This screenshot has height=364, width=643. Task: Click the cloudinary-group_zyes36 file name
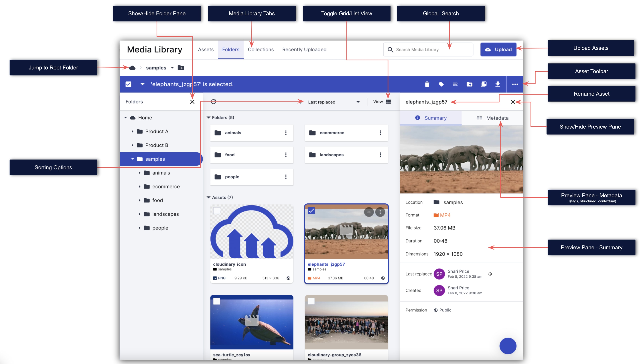pos(334,355)
